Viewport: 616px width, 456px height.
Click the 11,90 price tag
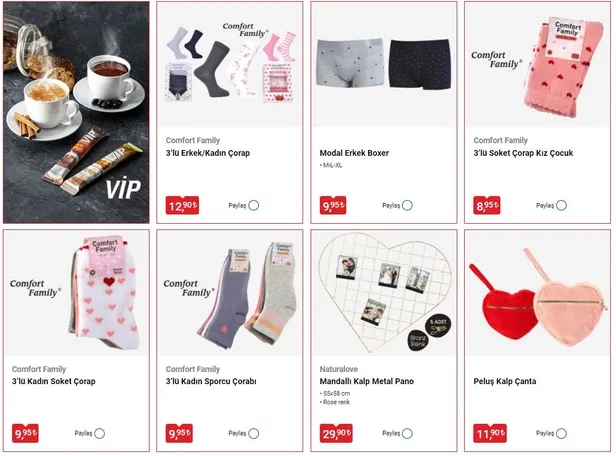[x=490, y=434]
